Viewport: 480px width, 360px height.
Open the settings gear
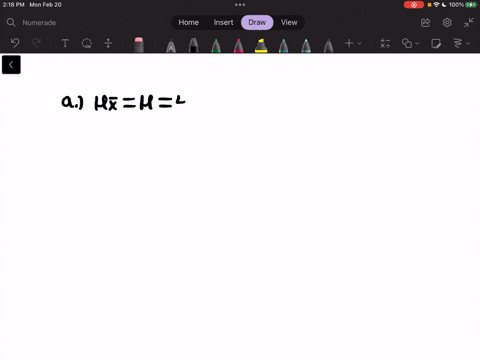coord(447,23)
